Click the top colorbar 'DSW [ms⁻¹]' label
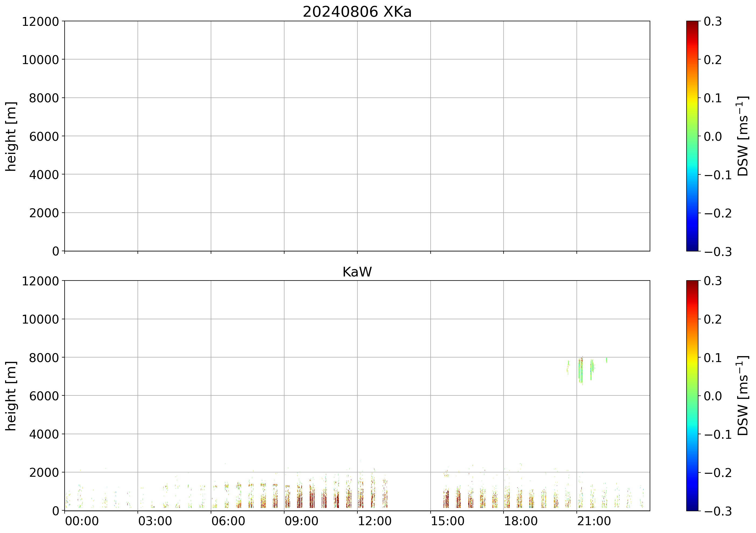This screenshot has width=756, height=533. (x=743, y=136)
